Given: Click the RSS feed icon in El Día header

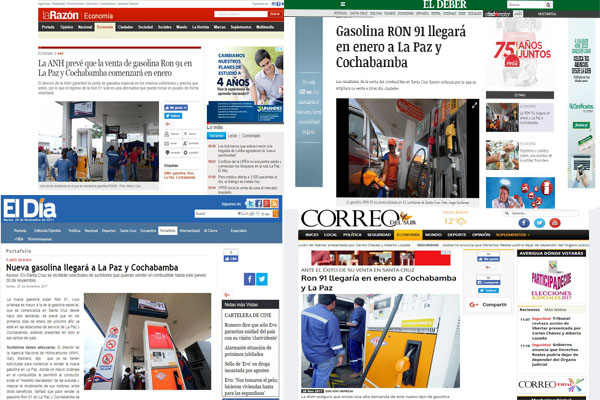Looking at the screenshot, I should 275,204.
